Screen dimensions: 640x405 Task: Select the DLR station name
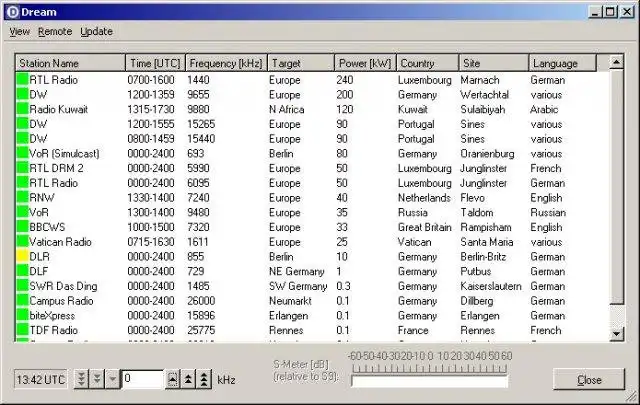tap(40, 256)
